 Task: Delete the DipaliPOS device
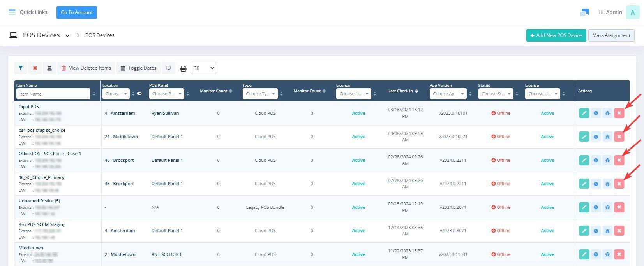point(619,113)
